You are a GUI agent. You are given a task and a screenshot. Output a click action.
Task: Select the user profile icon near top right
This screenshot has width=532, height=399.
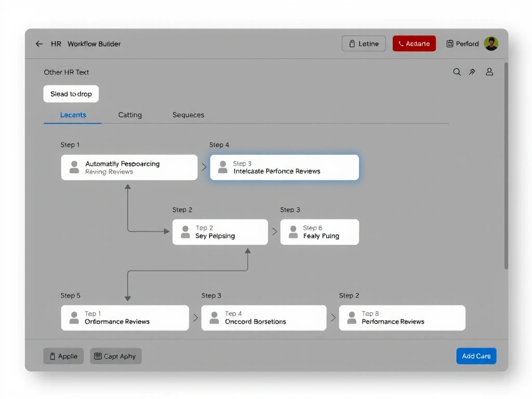(x=489, y=72)
